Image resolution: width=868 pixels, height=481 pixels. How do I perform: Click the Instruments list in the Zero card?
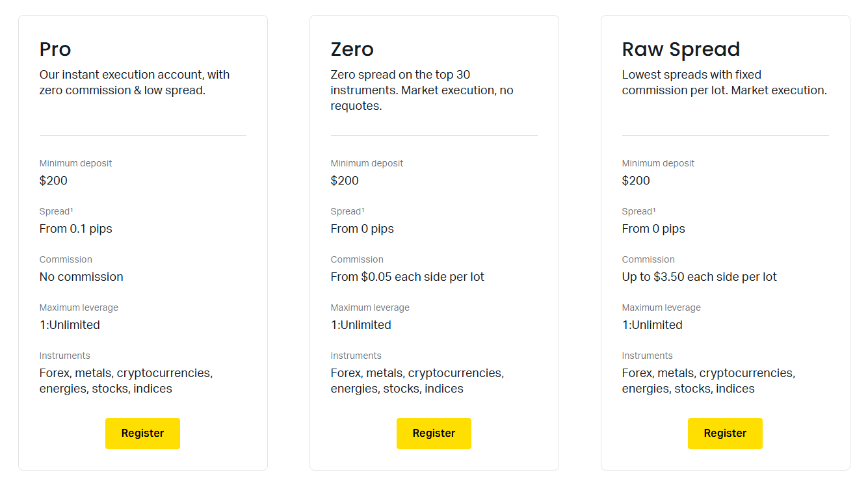pos(417,381)
